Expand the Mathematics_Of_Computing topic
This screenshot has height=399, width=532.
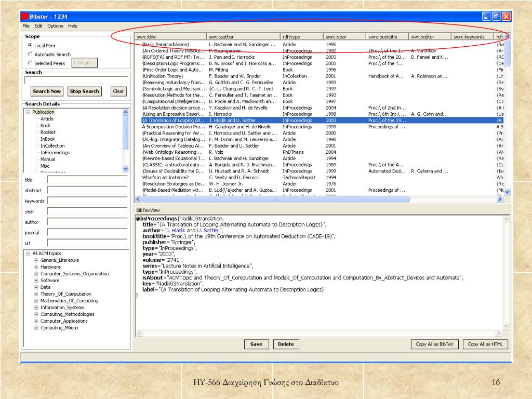pyautogui.click(x=36, y=301)
